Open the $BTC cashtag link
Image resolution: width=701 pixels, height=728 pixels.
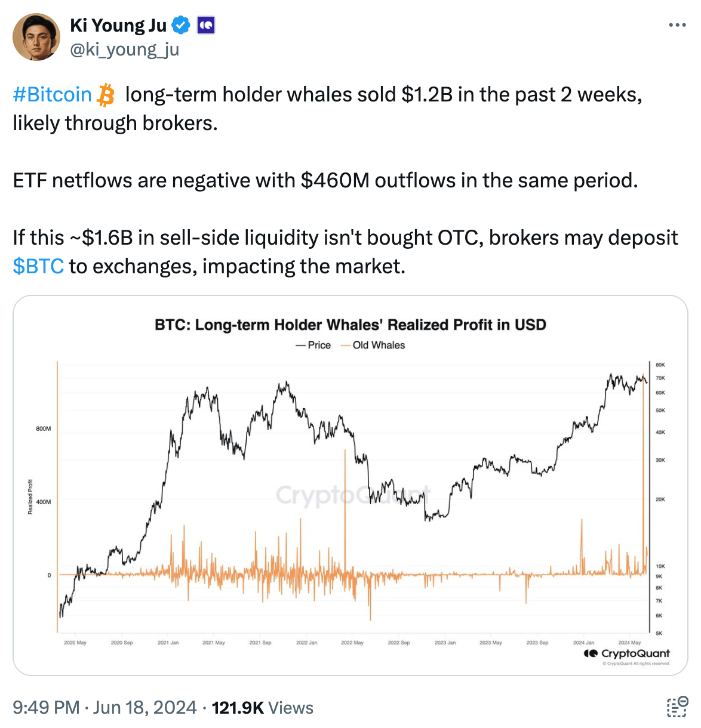tap(38, 266)
